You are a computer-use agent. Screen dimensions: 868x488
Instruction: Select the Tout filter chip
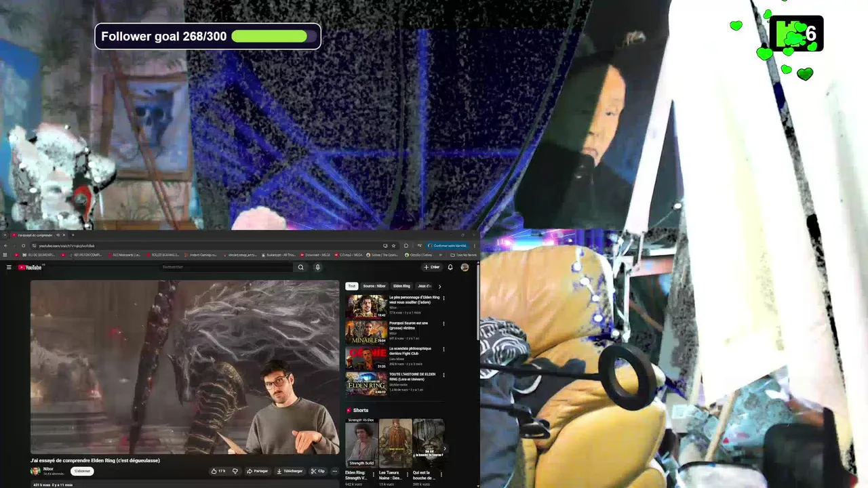(x=351, y=286)
